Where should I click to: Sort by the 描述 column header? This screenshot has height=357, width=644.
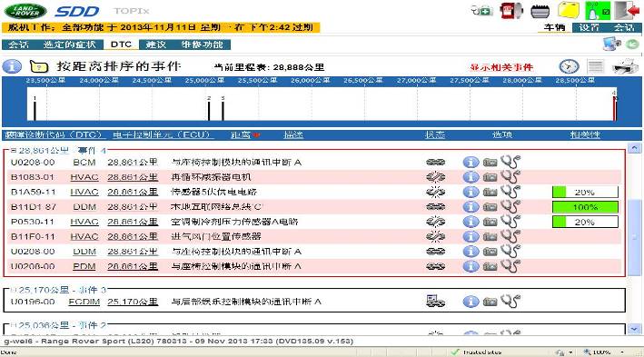click(293, 134)
